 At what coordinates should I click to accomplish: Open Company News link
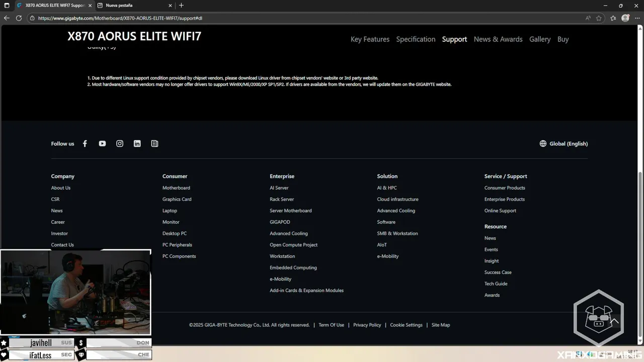(57, 211)
